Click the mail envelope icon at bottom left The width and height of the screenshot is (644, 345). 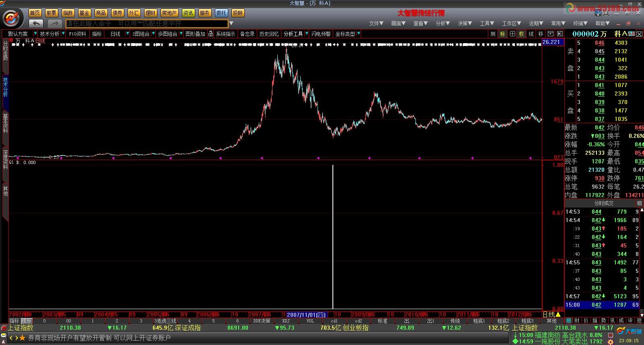click(4, 336)
